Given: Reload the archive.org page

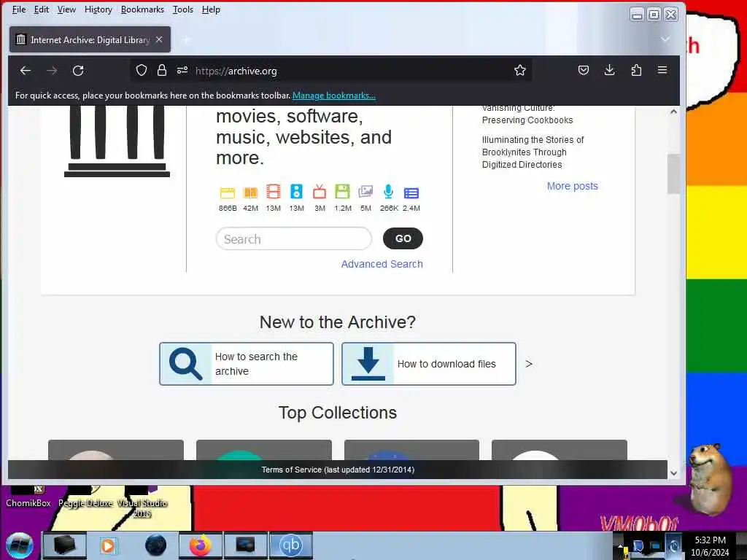Looking at the screenshot, I should pos(78,71).
